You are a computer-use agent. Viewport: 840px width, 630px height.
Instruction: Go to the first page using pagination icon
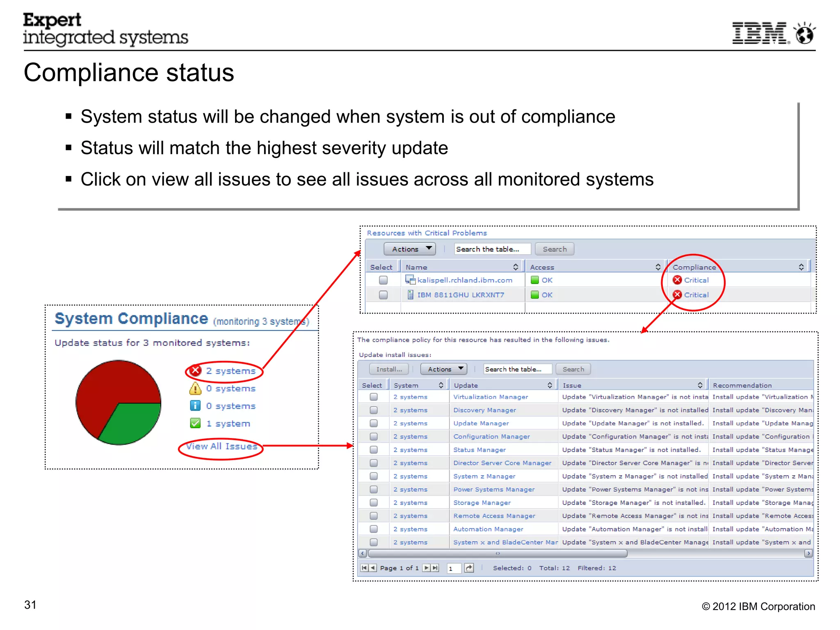(x=364, y=568)
